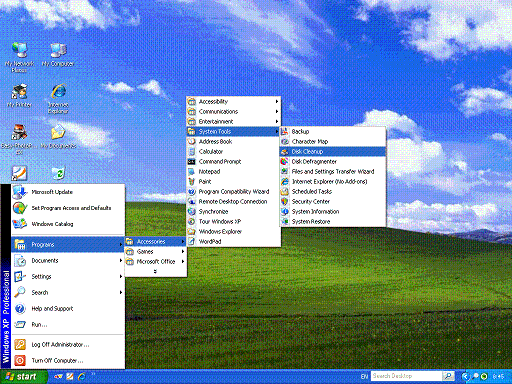Click the Security Center shield icon
The width and height of the screenshot is (512, 384).
284,201
